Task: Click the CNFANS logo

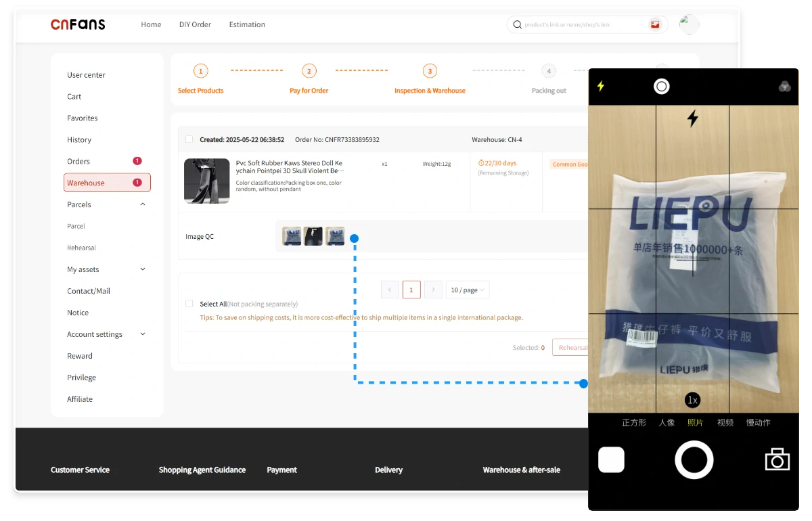Action: click(78, 24)
